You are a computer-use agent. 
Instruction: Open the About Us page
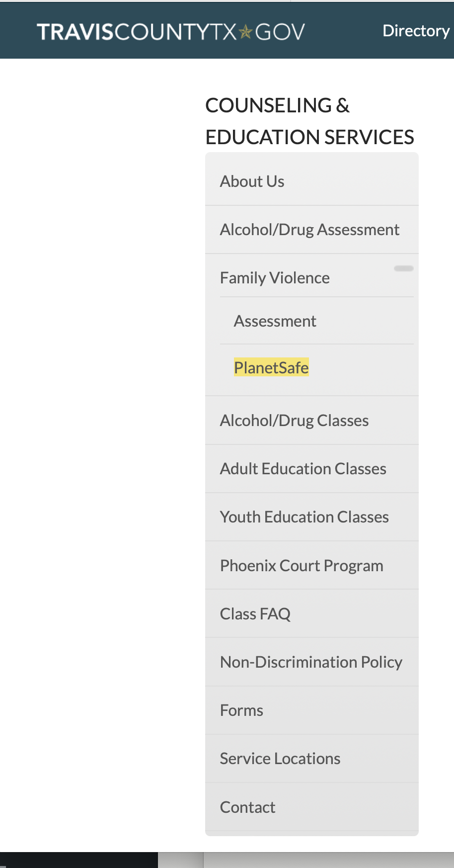click(252, 181)
